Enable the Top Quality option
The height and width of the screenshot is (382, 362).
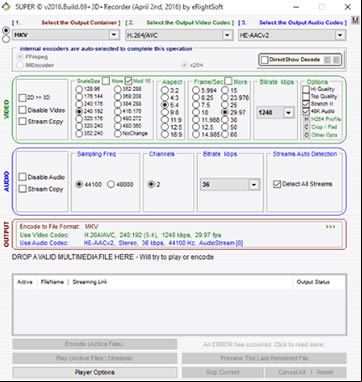306,97
